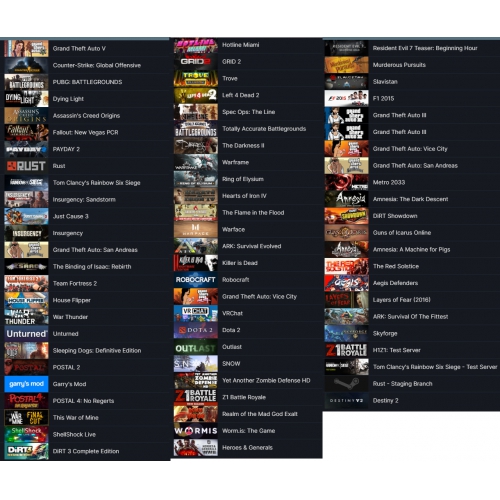Open the Metro 2033 cover thumbnail
500x500 pixels.
click(x=346, y=182)
